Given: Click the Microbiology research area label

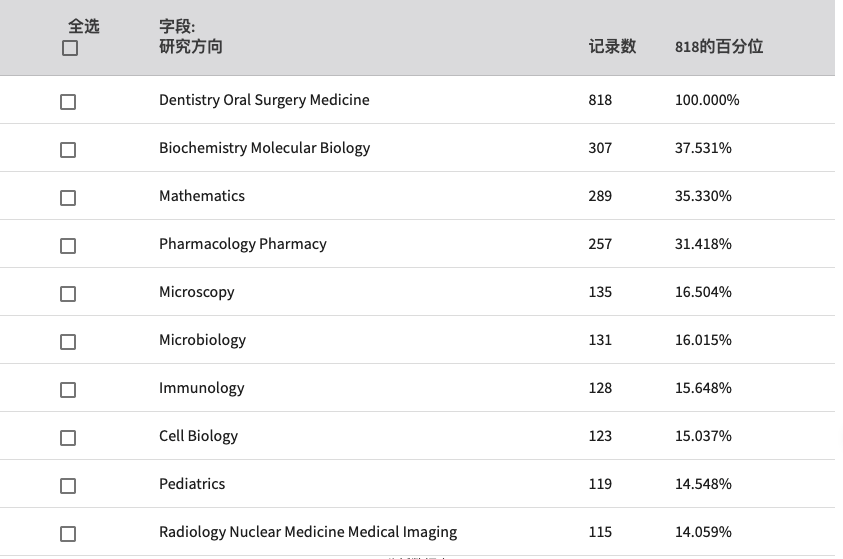Looking at the screenshot, I should coord(202,340).
